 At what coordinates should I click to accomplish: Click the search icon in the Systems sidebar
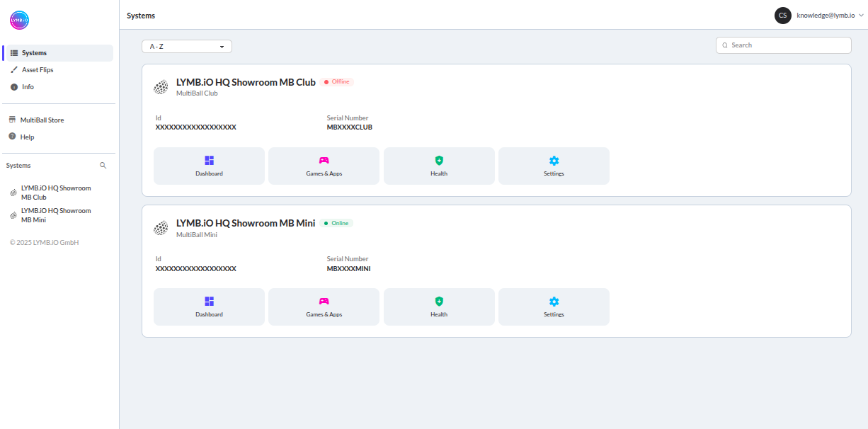tap(103, 165)
